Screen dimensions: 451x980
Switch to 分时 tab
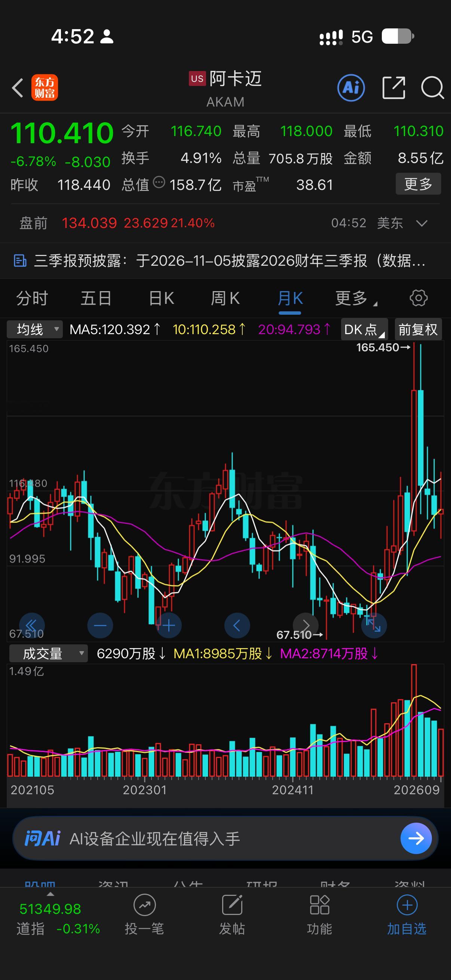pos(33,298)
